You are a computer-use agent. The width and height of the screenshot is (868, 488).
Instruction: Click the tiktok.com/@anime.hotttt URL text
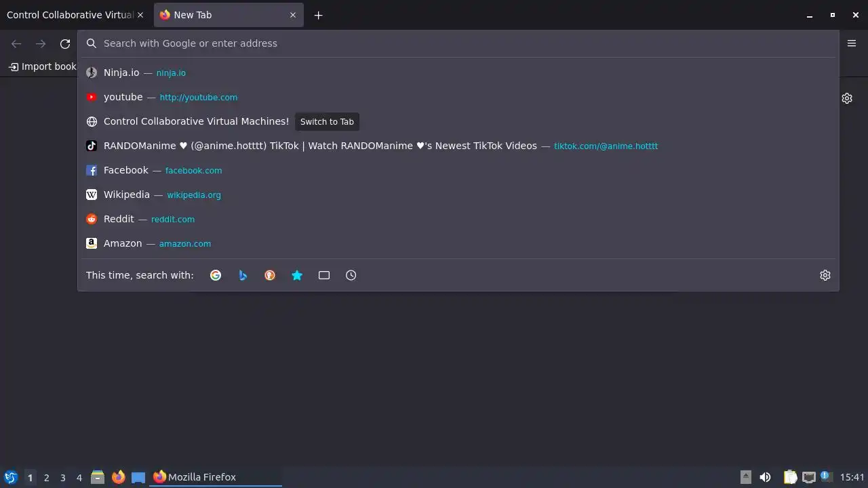(x=606, y=146)
